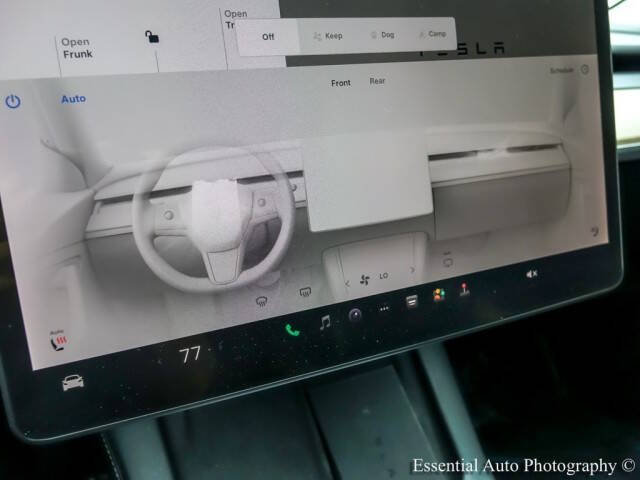Toggle Auto climate mode
The width and height of the screenshot is (640, 480).
coord(73,99)
